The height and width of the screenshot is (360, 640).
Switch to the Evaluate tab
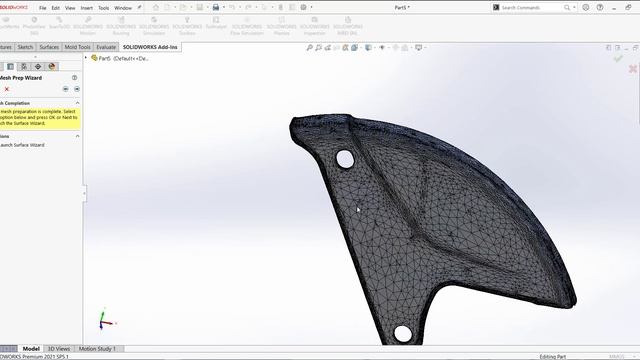(106, 47)
